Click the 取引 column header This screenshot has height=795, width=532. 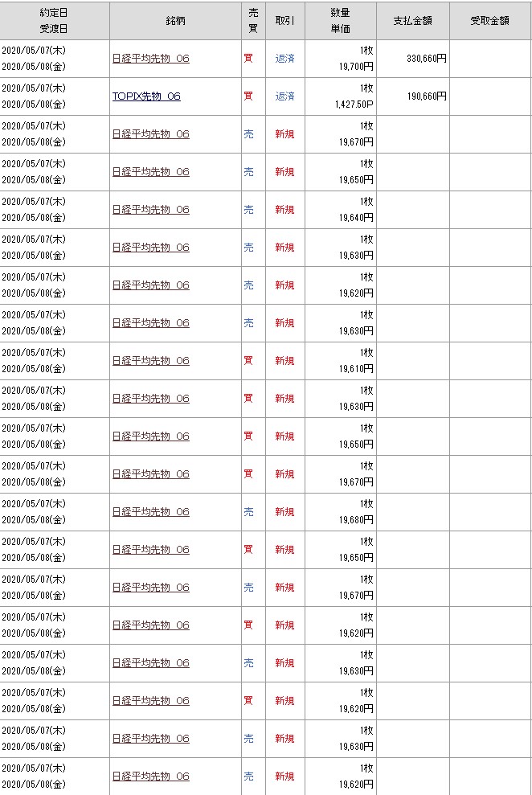click(x=284, y=21)
